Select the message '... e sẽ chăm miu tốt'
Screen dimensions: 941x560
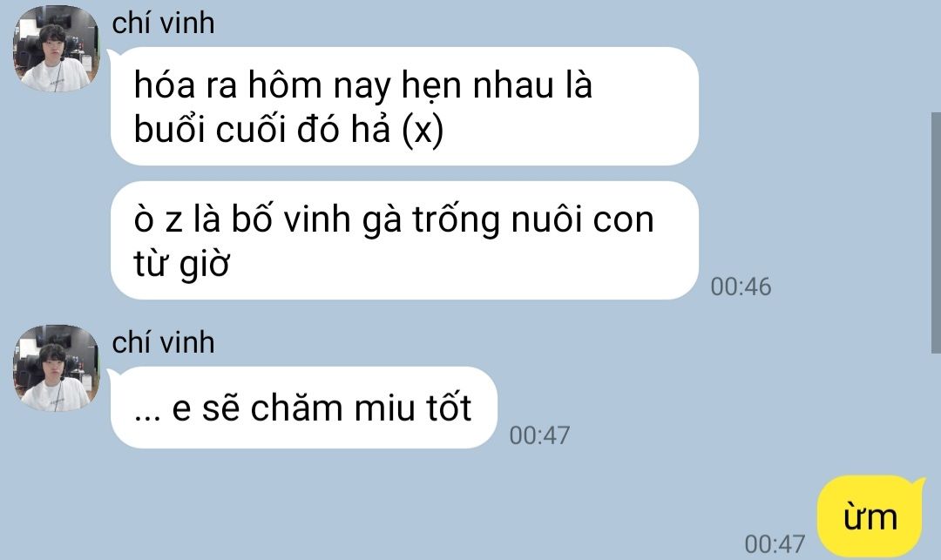point(304,408)
